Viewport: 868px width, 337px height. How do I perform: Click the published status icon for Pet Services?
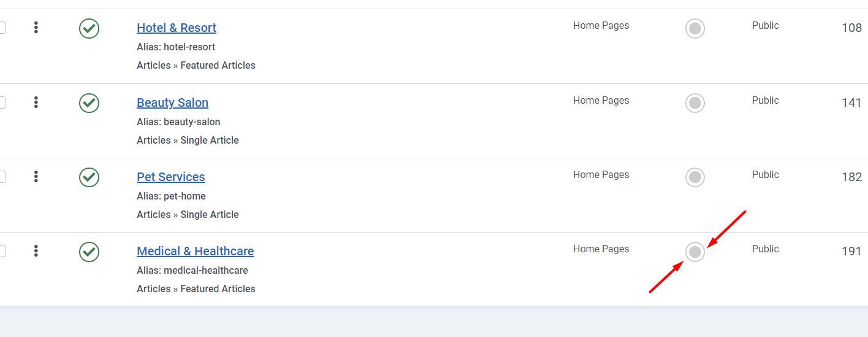(89, 177)
